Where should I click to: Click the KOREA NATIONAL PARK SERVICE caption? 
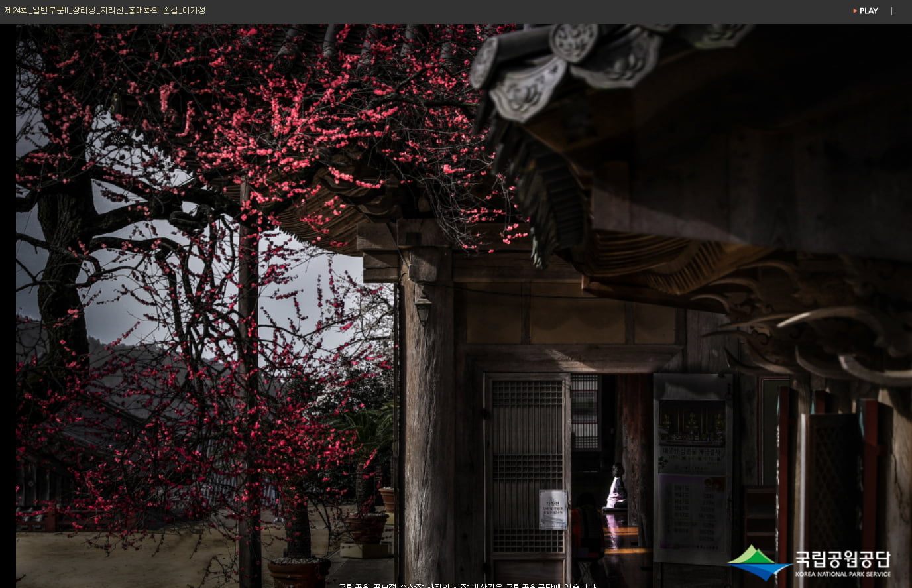(x=842, y=574)
